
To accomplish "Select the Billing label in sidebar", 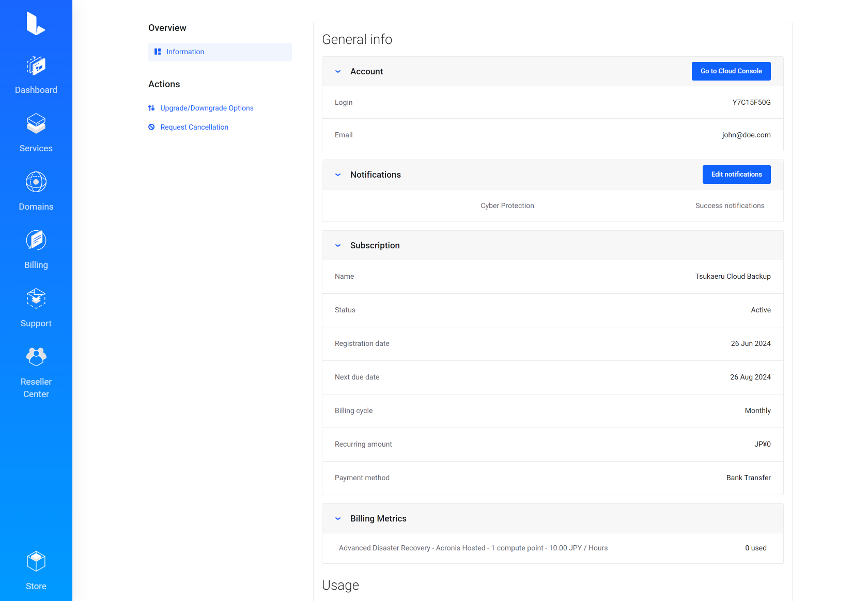I will 36,265.
